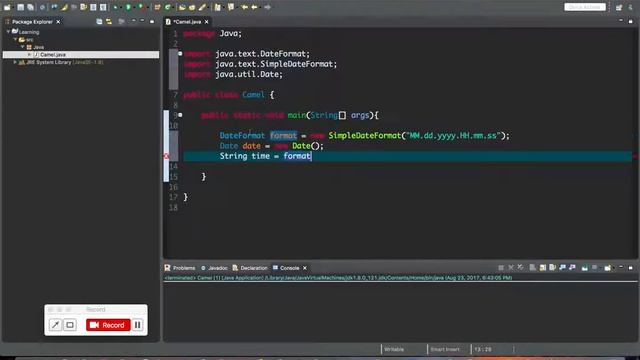Toggle Word Wrap in Console toolbar

553,268
